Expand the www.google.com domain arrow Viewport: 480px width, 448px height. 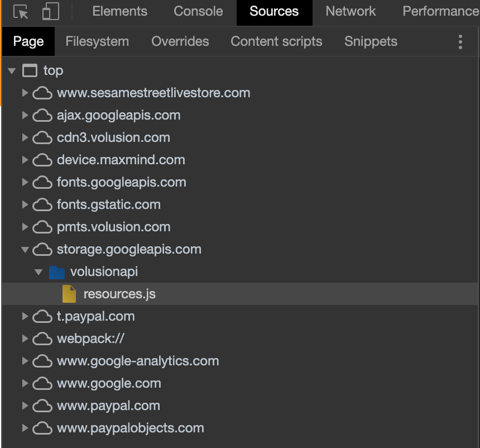click(x=25, y=384)
